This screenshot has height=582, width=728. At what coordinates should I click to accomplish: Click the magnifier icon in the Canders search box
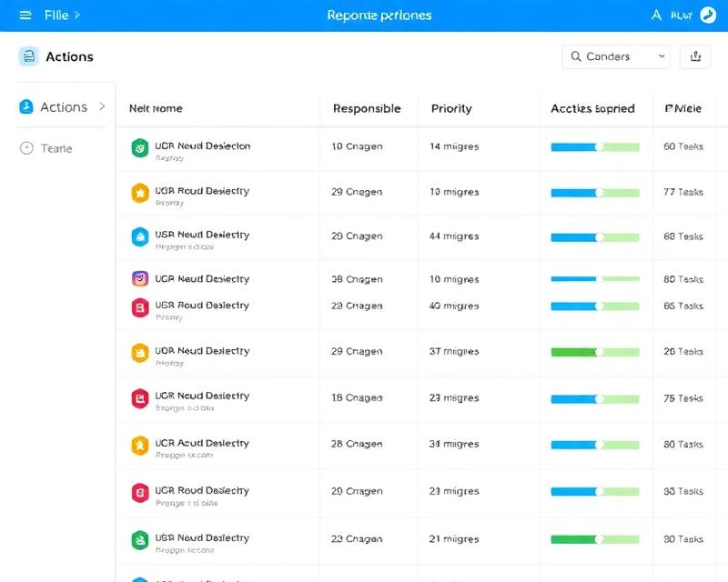point(576,56)
